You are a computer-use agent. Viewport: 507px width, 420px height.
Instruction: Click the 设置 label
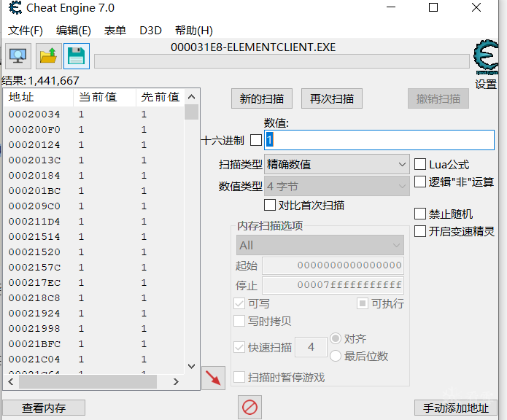[486, 85]
